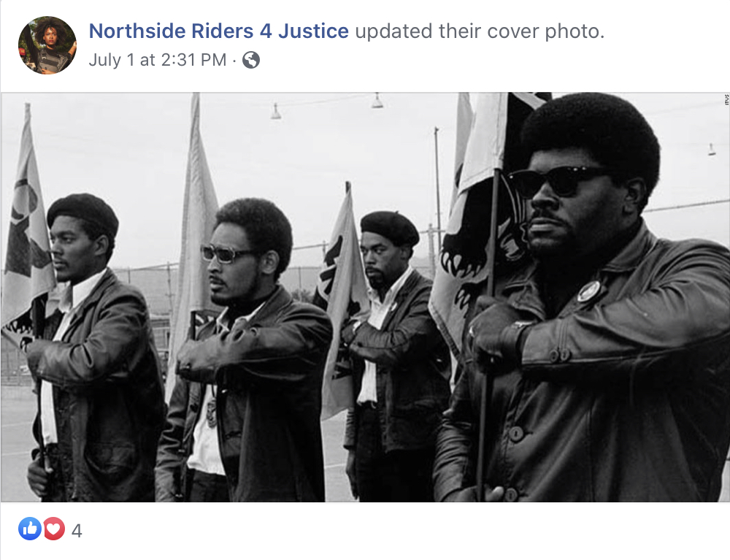Click the "updated their cover photo." text
The image size is (730, 560).
pyautogui.click(x=480, y=31)
